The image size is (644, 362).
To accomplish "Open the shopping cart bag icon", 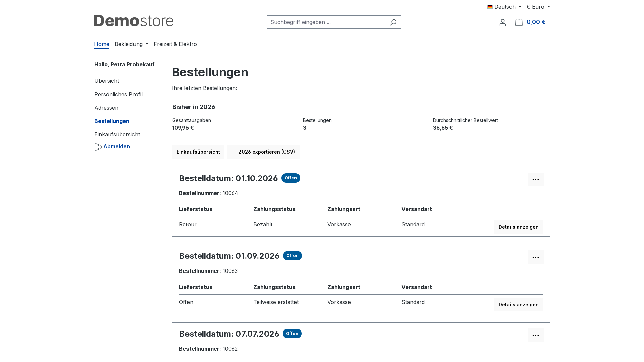I will pos(519,22).
